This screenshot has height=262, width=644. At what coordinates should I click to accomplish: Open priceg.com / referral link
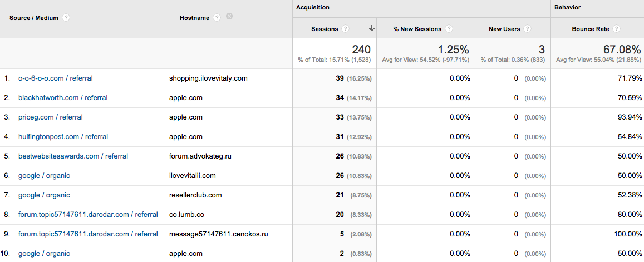(51, 117)
